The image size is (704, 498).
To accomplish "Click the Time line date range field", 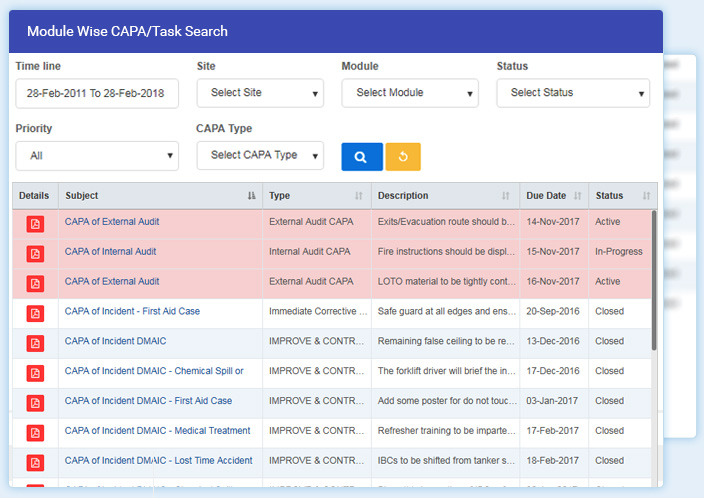I will tap(97, 93).
